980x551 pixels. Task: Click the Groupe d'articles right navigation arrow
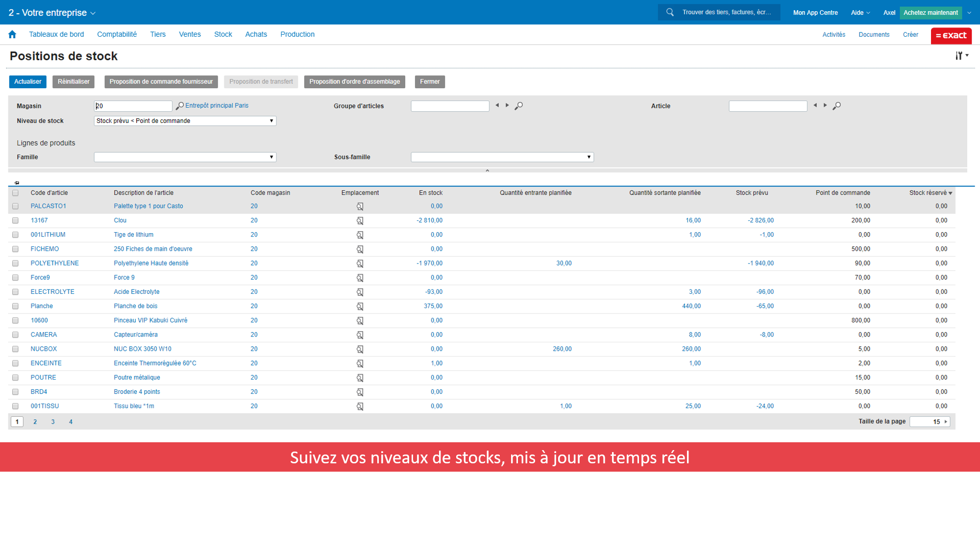point(507,106)
